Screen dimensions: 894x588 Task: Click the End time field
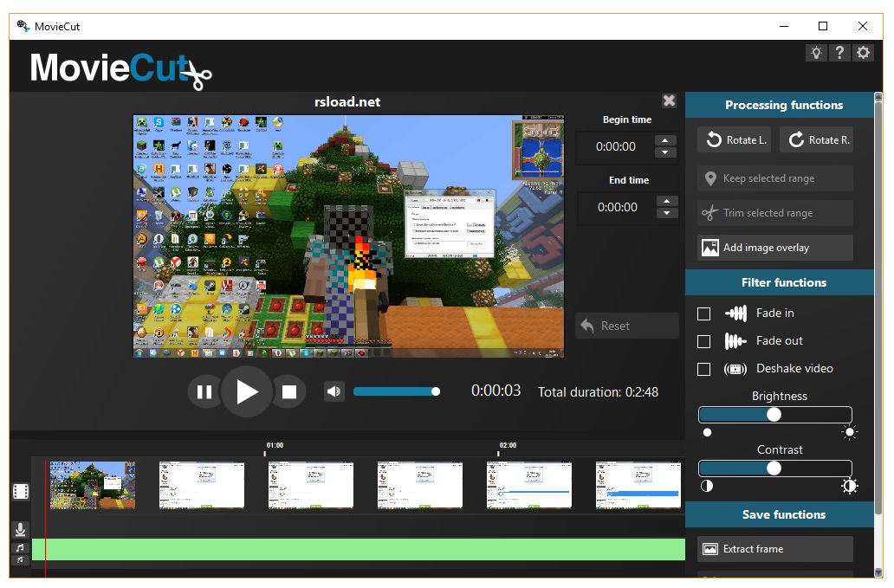point(617,207)
